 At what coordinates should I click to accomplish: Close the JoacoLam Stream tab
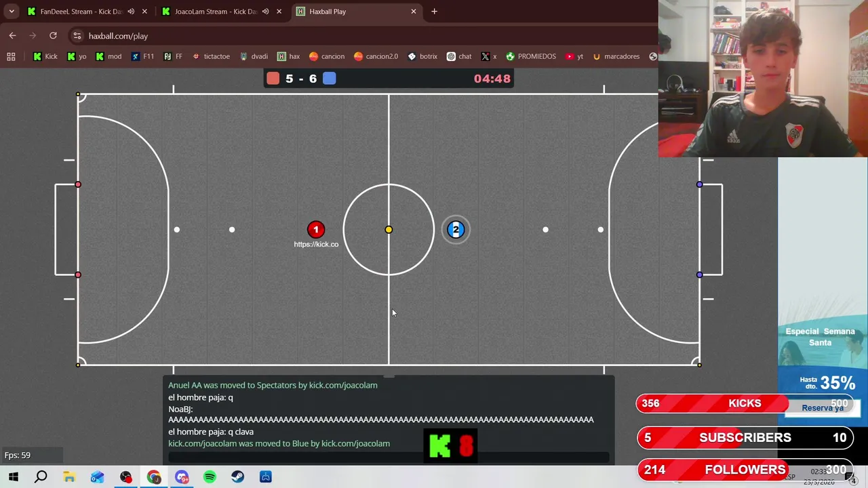coord(279,12)
